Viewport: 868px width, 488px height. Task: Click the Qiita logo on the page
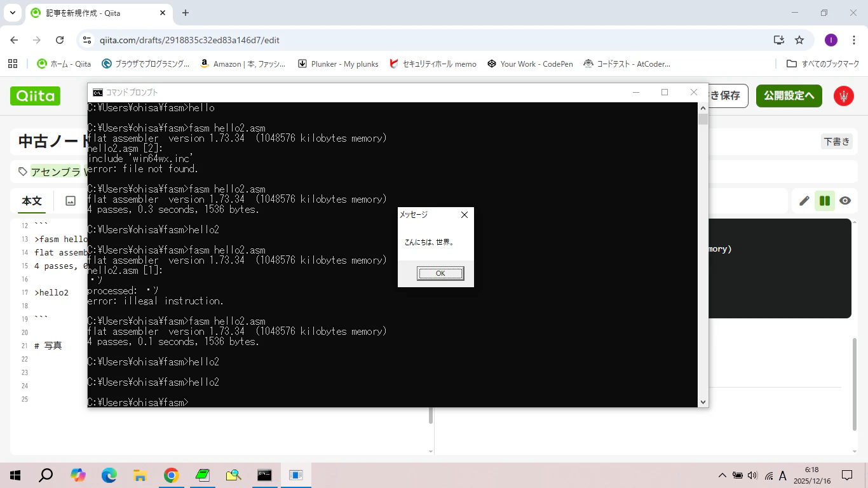(x=36, y=96)
